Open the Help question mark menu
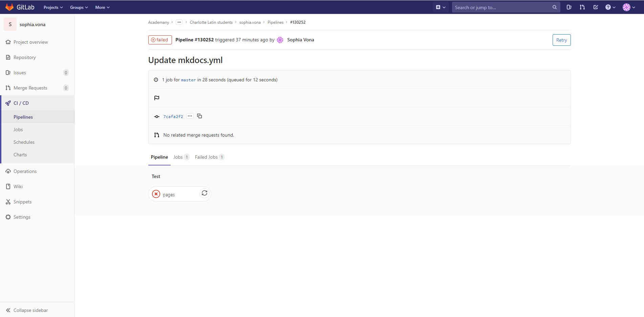 (610, 7)
